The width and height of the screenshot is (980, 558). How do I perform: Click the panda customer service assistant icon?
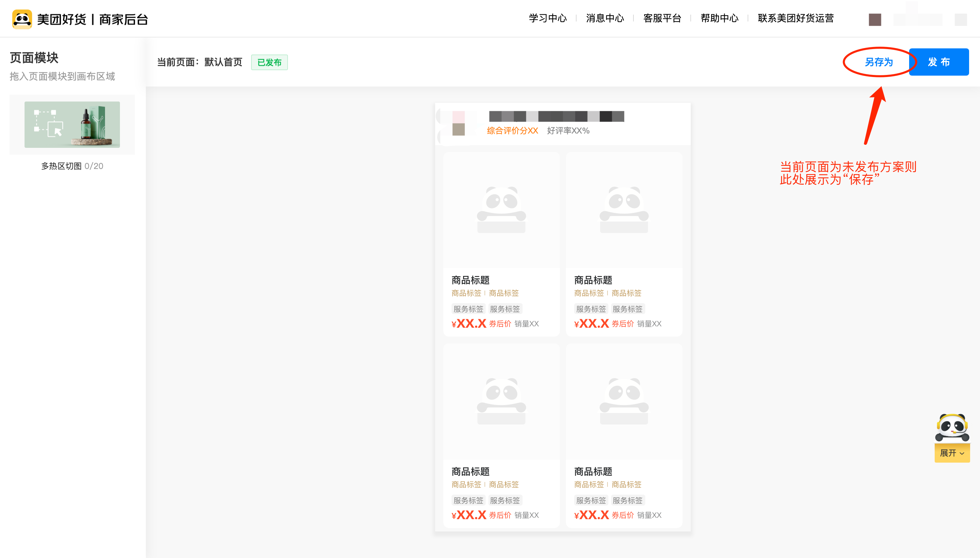pyautogui.click(x=952, y=427)
